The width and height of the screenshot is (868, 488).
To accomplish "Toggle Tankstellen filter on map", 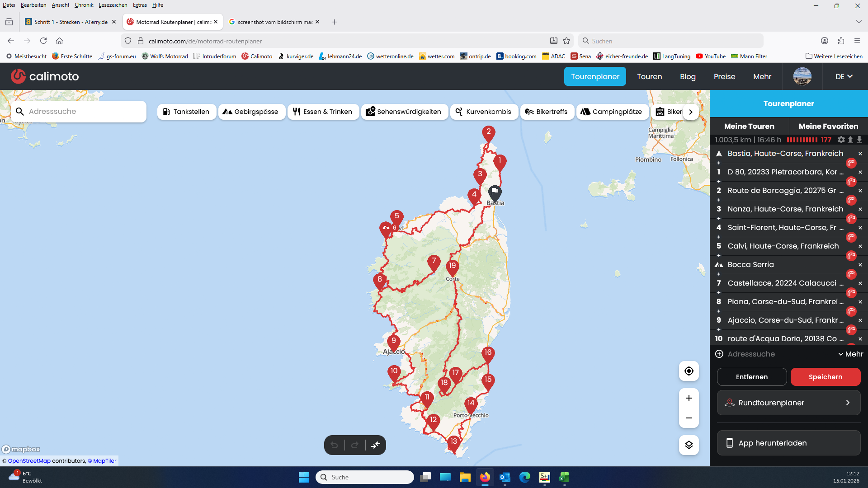I will click(x=186, y=112).
